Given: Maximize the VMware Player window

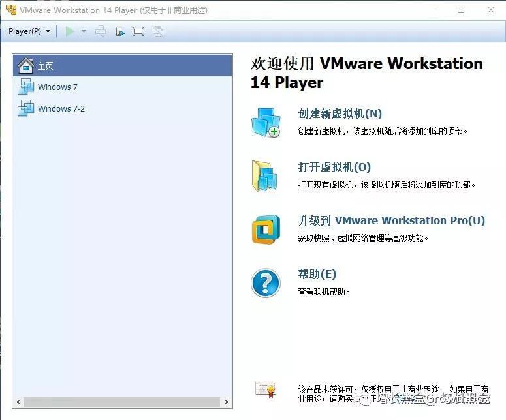Looking at the screenshot, I should (x=461, y=10).
